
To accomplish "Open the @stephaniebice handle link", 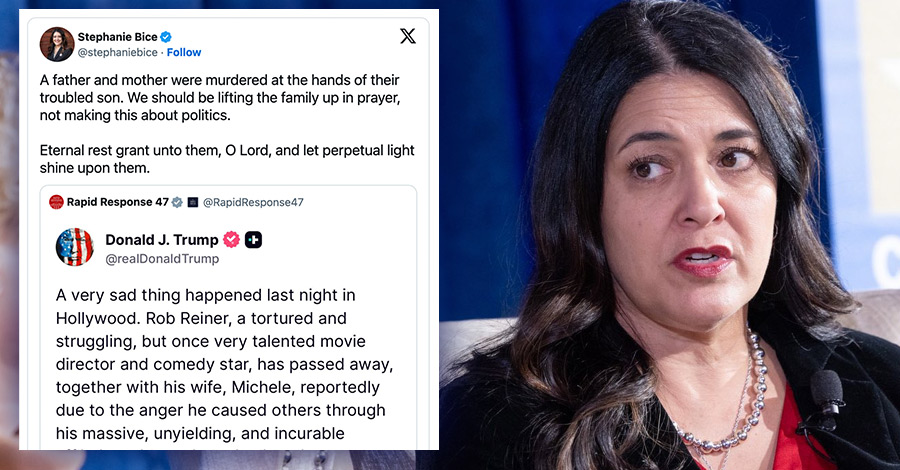I will [x=118, y=52].
